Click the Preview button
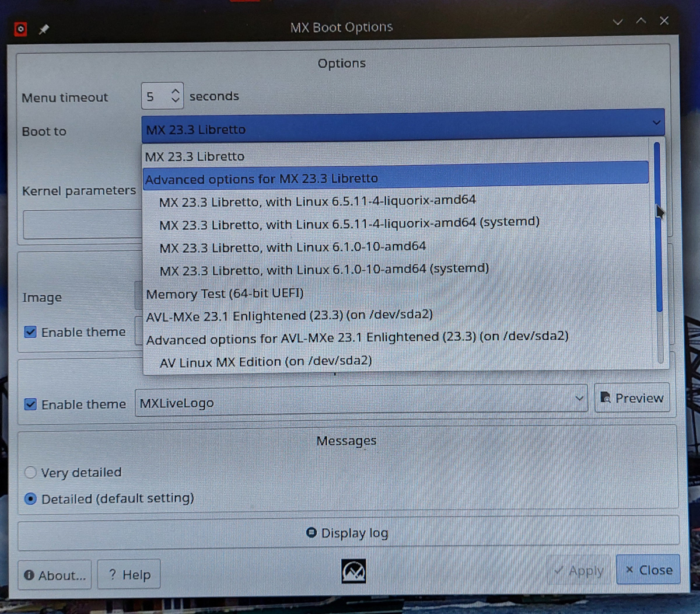This screenshot has width=700, height=614. click(x=632, y=398)
